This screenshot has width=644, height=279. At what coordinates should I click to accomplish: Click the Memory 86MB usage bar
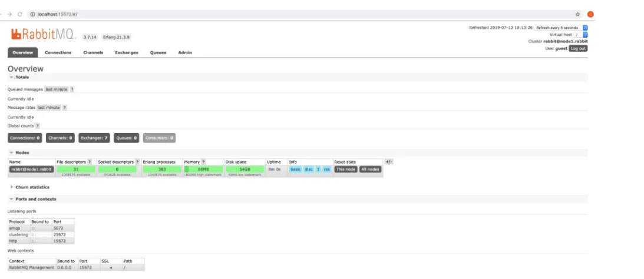click(203, 169)
